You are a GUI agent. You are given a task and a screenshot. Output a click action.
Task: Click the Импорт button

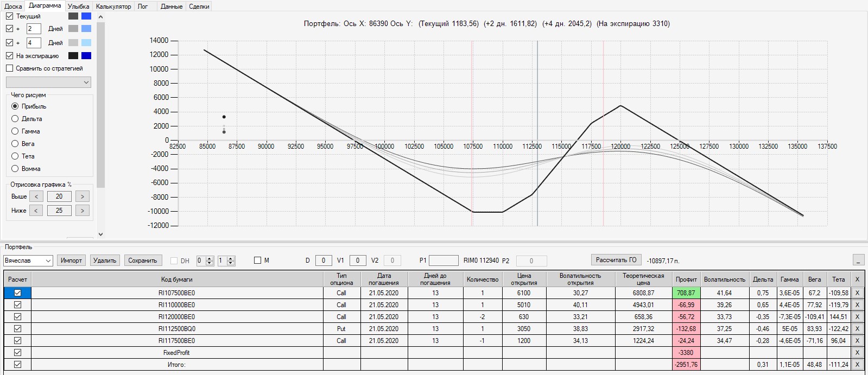click(x=71, y=260)
